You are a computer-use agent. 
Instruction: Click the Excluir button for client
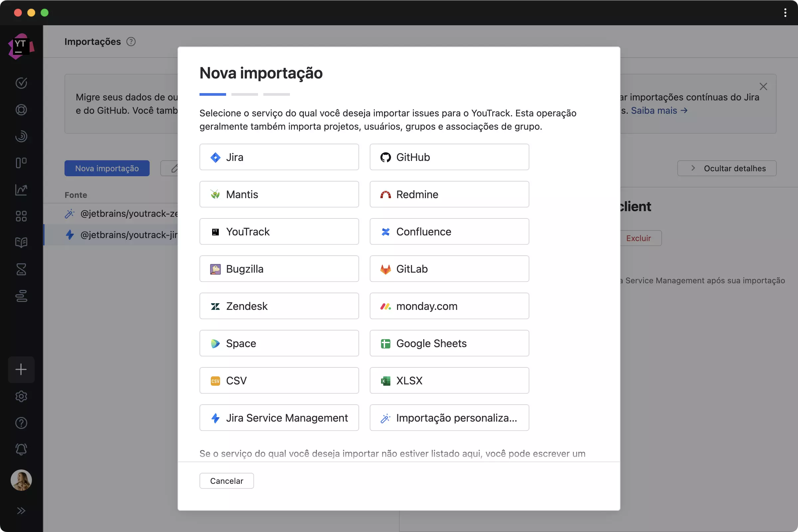tap(639, 238)
